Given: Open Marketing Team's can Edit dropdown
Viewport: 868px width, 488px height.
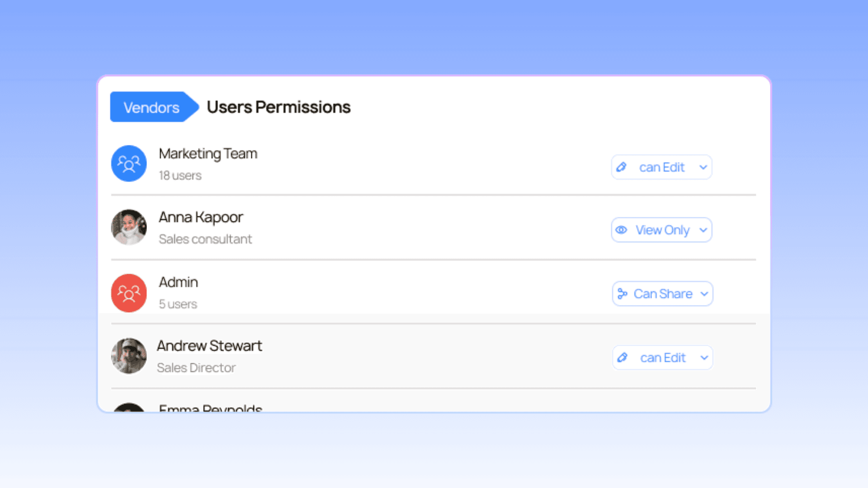Looking at the screenshot, I should click(x=662, y=167).
